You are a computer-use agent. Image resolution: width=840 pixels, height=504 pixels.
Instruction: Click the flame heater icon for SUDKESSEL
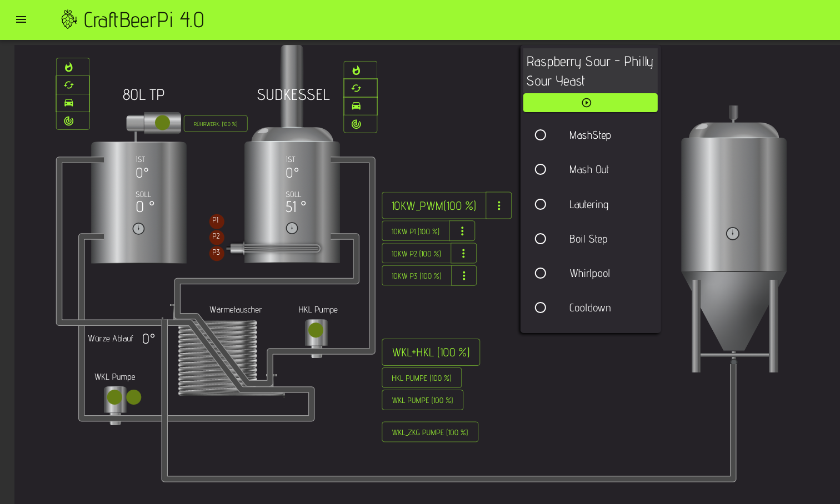[356, 70]
